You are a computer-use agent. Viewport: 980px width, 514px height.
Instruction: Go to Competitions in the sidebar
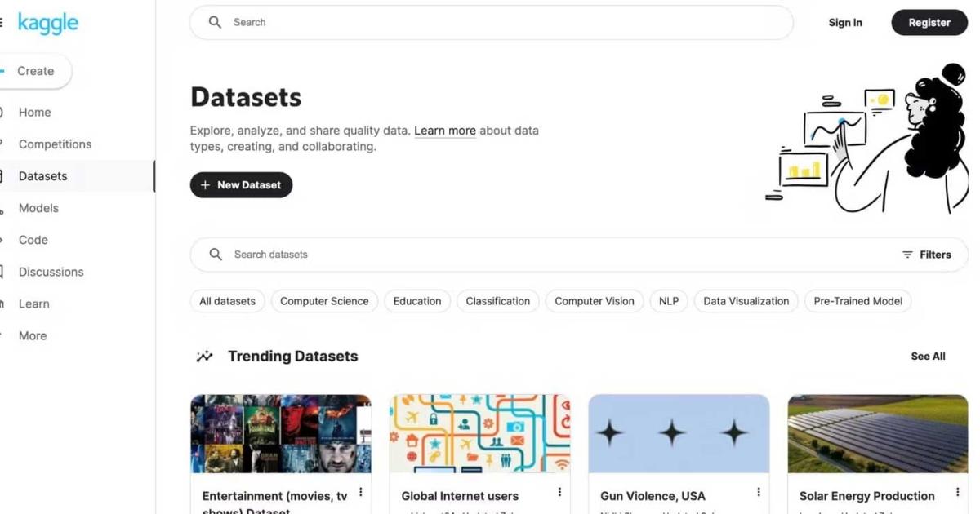tap(55, 144)
